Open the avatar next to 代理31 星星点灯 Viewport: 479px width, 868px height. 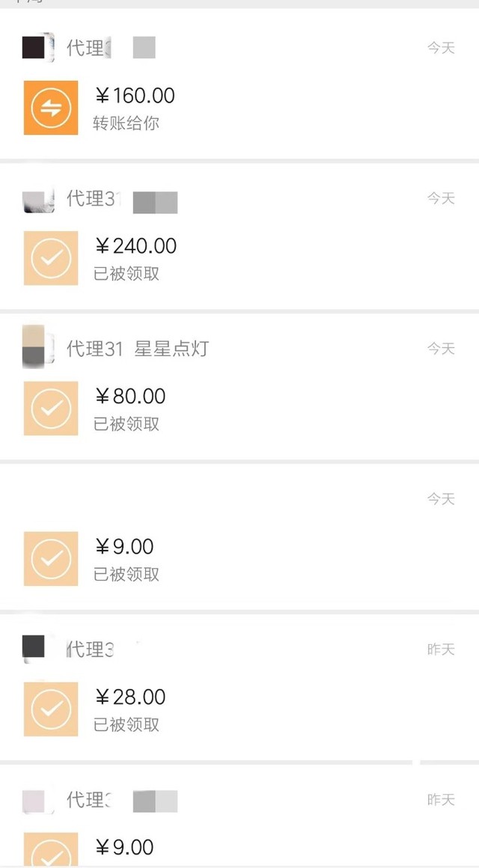point(37,346)
